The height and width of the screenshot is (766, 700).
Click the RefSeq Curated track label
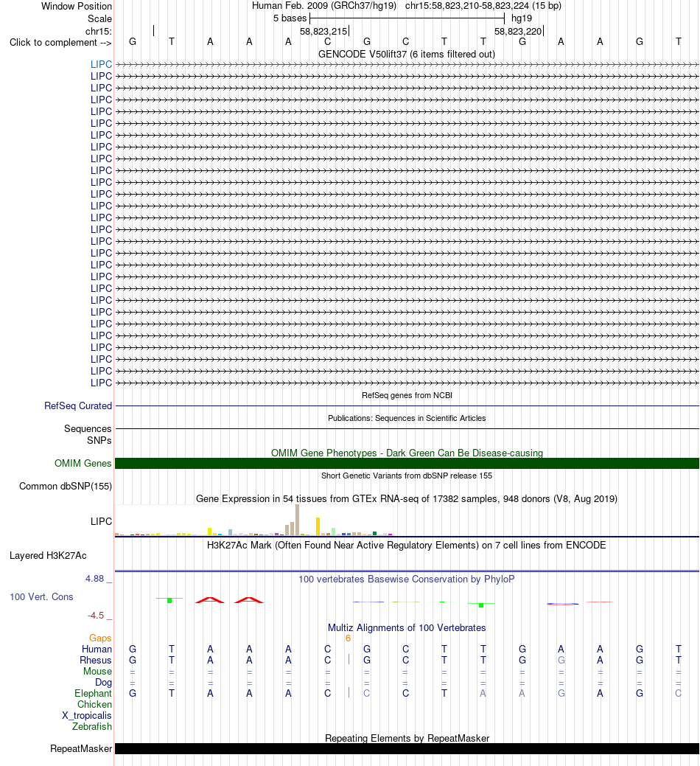78,406
